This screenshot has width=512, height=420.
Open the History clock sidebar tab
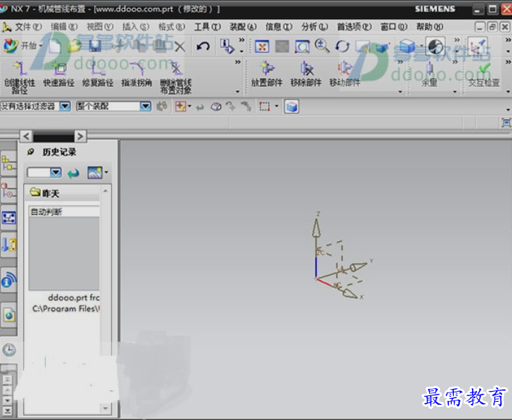tap(9, 350)
